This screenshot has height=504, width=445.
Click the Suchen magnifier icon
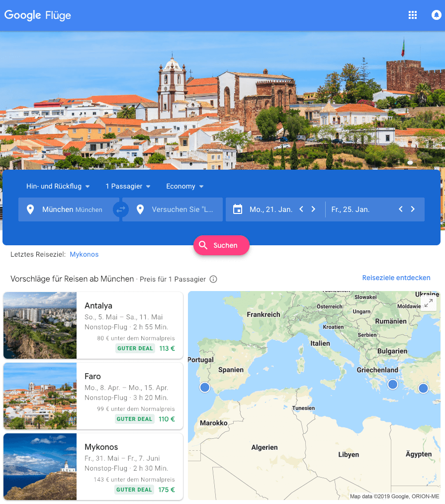pyautogui.click(x=203, y=245)
